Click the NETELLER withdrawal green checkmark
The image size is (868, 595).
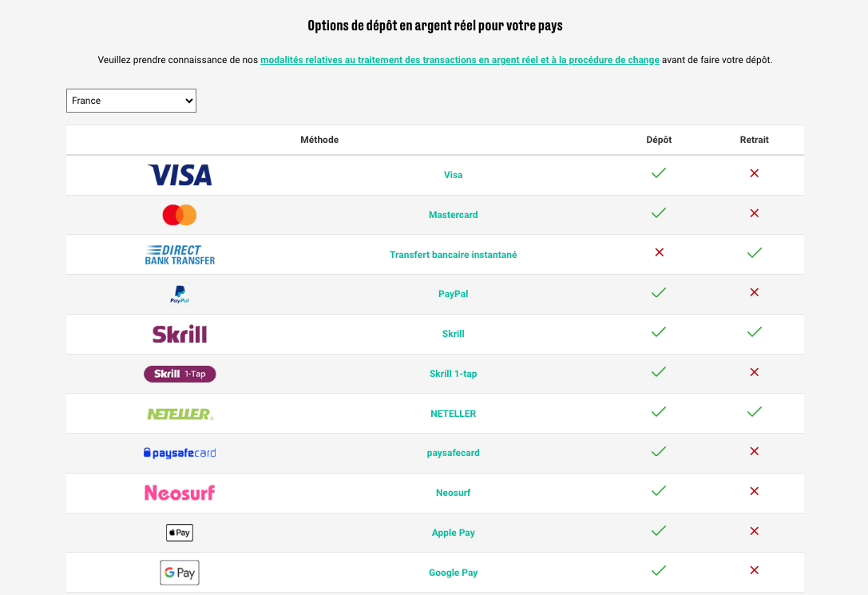[754, 412]
